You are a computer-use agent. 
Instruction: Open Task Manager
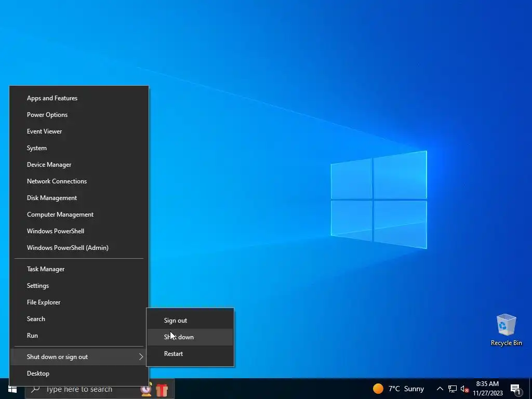pos(79,269)
